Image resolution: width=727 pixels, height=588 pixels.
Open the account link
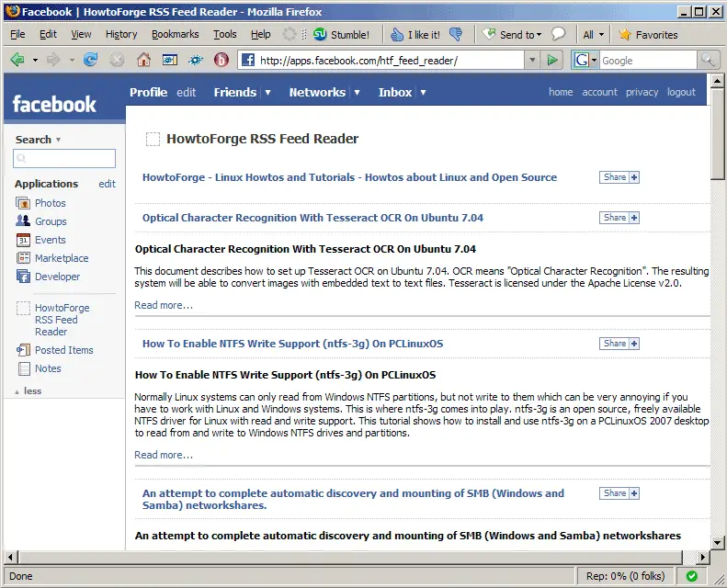(599, 92)
